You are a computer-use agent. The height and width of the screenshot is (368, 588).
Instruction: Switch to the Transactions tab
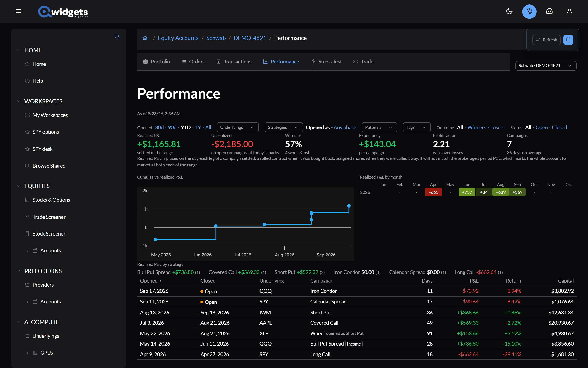[x=234, y=62]
